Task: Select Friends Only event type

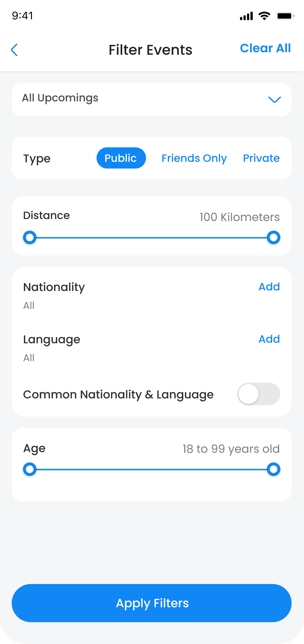Action: [x=194, y=158]
